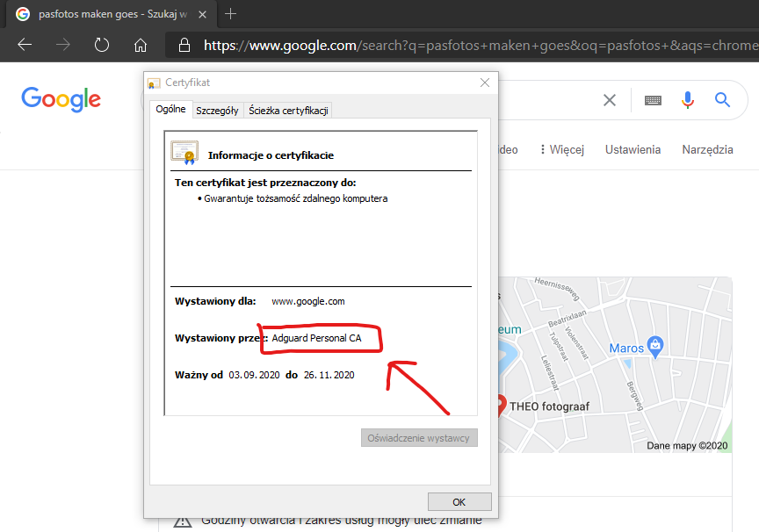This screenshot has width=759, height=532.
Task: Click 'www.google.com' in Wystawiony dla
Action: coord(308,301)
